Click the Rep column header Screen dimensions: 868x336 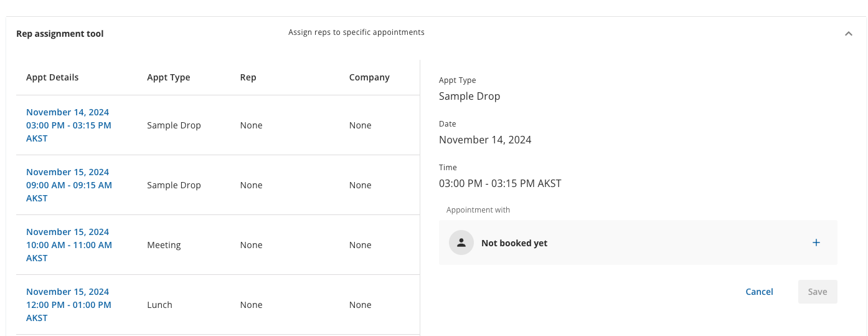point(248,77)
